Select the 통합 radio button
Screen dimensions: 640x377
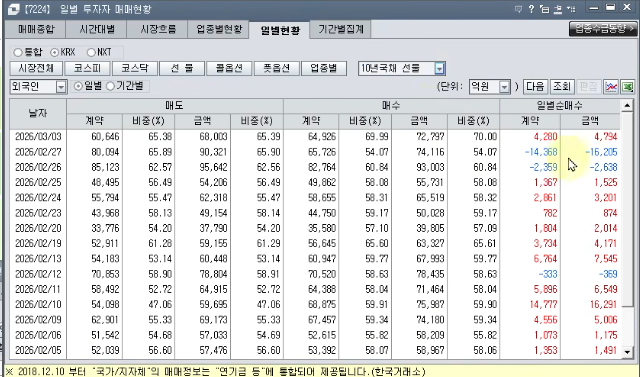18,52
